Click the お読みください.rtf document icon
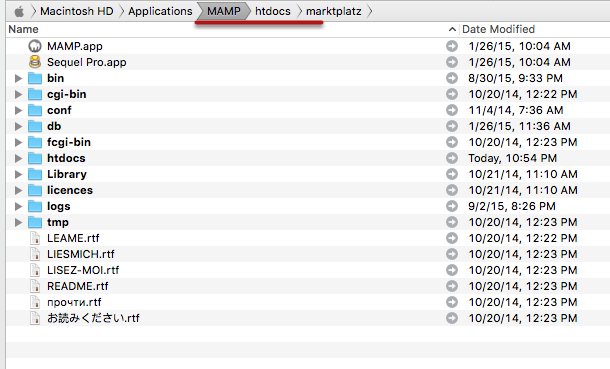610x369 pixels. (35, 318)
